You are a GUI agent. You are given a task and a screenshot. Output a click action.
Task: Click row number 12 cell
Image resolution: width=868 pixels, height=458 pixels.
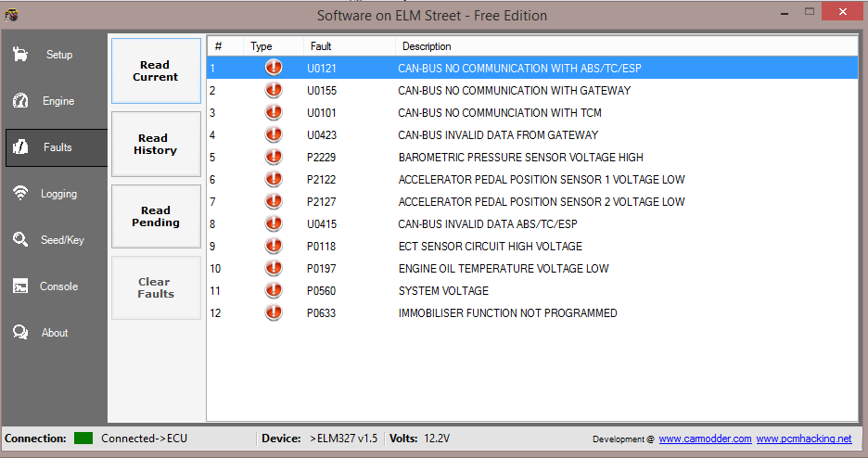point(215,313)
